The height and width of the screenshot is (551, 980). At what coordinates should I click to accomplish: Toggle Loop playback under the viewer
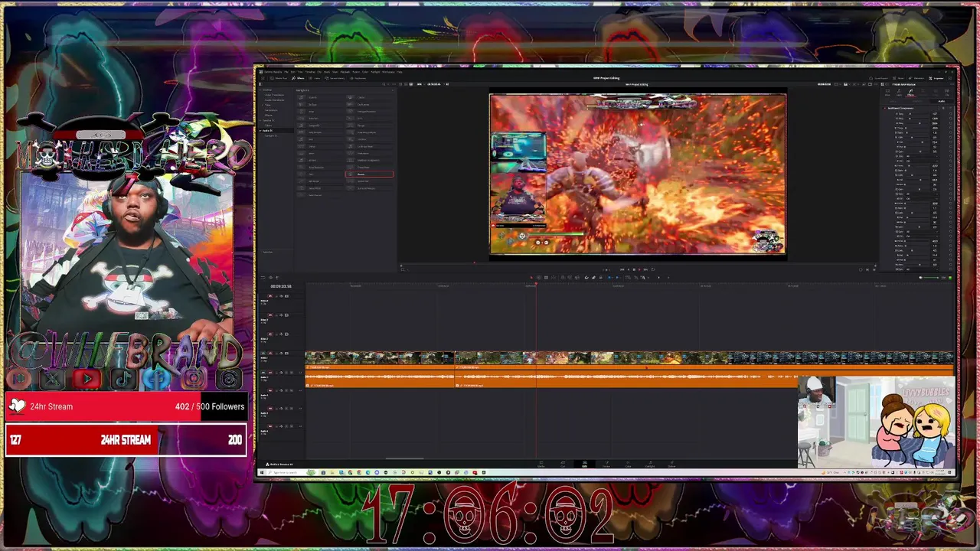coord(653,269)
